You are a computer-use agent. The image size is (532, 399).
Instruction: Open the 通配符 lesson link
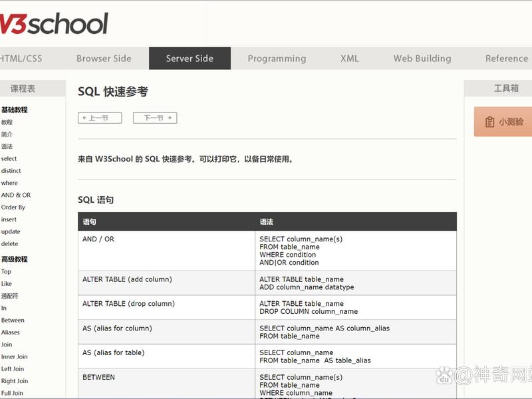click(x=9, y=296)
